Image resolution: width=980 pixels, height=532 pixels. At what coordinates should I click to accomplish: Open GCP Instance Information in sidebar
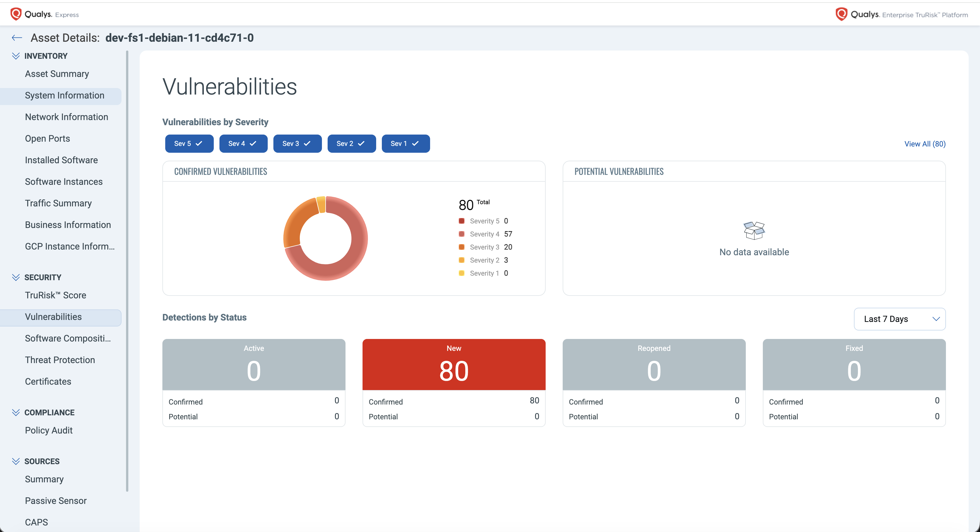(70, 246)
